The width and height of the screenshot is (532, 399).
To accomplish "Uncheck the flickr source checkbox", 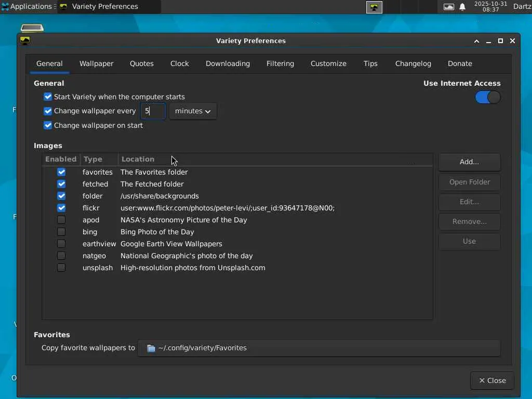I will coord(61,208).
